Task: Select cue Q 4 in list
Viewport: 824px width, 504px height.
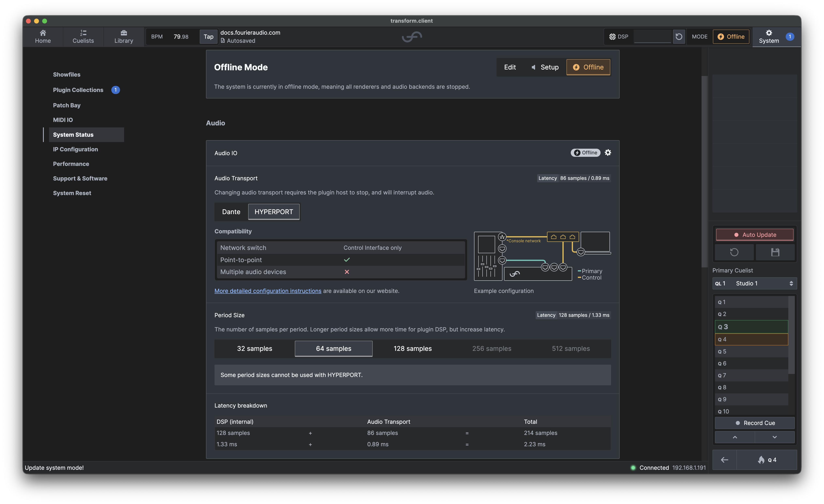Action: click(x=751, y=340)
